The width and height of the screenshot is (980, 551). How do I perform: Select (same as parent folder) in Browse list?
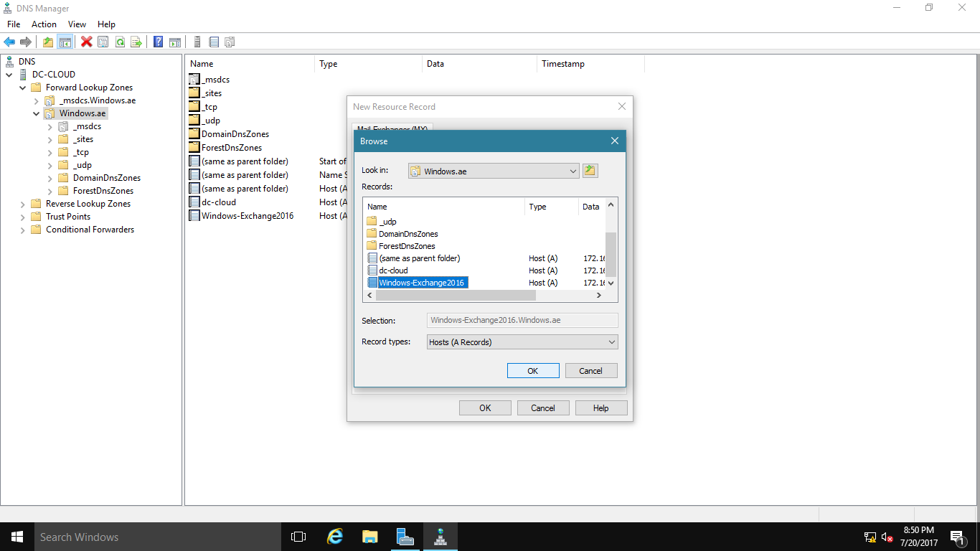[420, 258]
